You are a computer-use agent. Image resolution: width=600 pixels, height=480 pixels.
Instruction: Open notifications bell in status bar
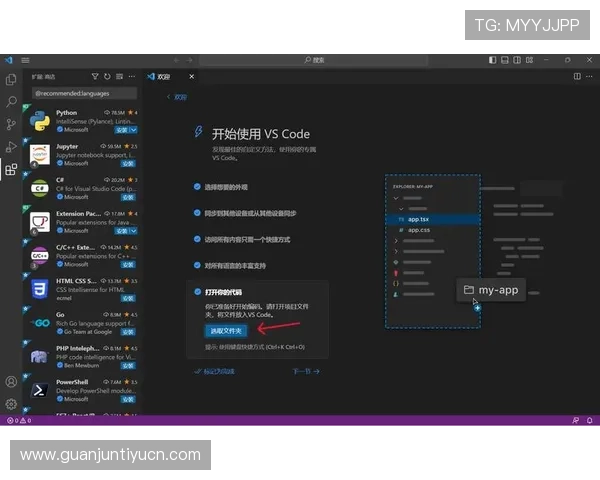(590, 420)
